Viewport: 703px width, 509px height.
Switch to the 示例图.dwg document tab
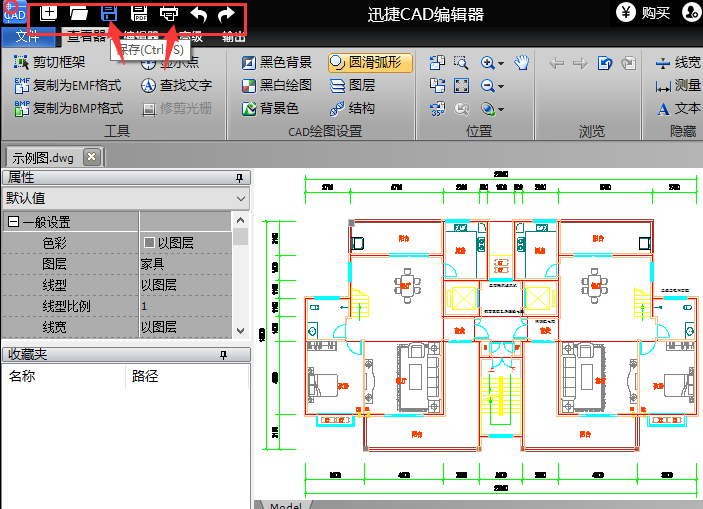[x=43, y=157]
